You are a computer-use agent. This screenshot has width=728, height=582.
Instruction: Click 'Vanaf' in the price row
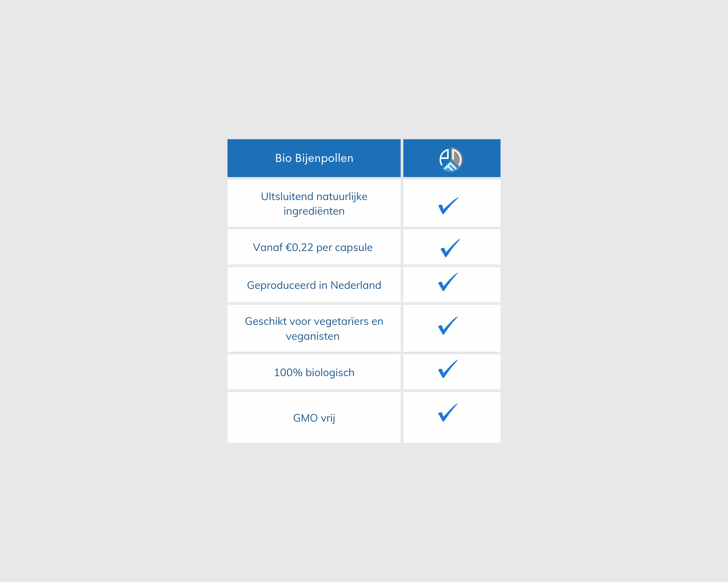pos(268,247)
